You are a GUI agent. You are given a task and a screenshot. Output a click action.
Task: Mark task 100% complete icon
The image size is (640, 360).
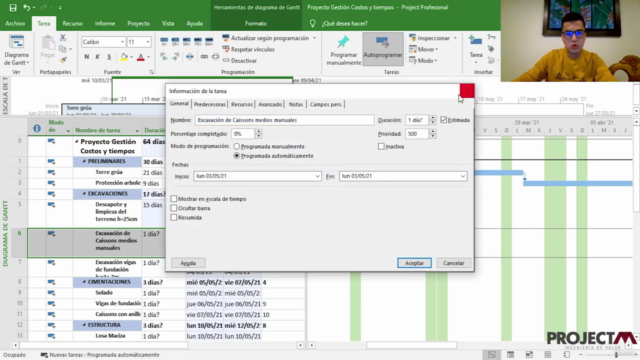(209, 41)
